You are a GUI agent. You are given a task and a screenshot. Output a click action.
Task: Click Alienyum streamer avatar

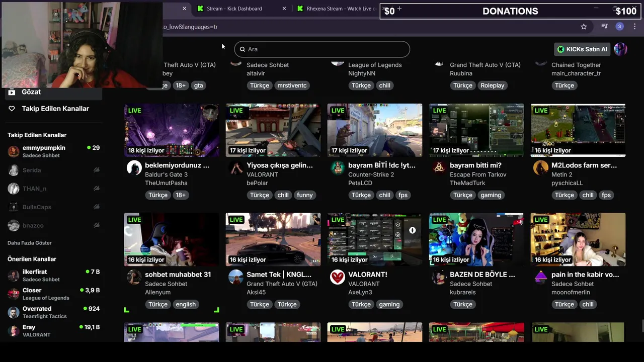click(x=134, y=277)
